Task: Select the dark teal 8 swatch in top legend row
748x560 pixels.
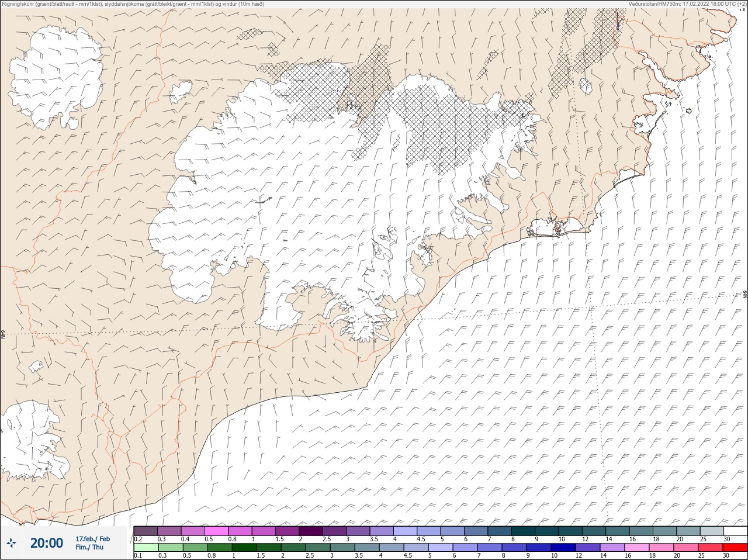Action: click(522, 531)
